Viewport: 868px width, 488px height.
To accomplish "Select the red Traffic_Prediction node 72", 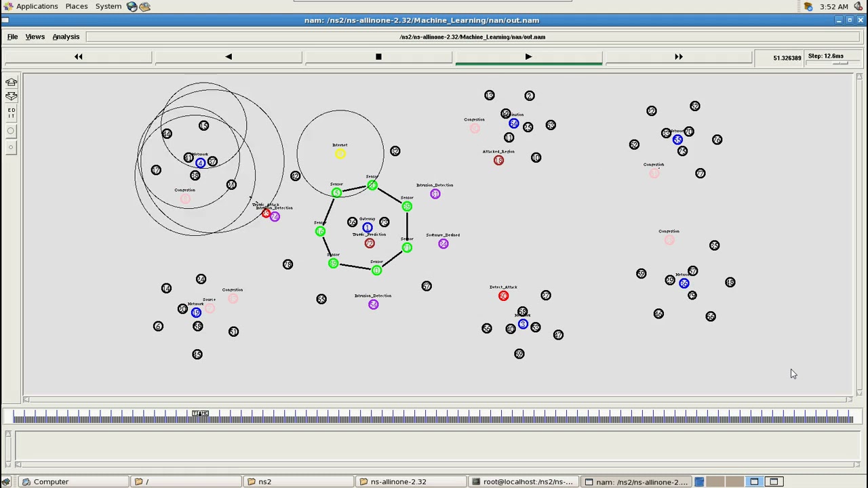I will pos(370,243).
